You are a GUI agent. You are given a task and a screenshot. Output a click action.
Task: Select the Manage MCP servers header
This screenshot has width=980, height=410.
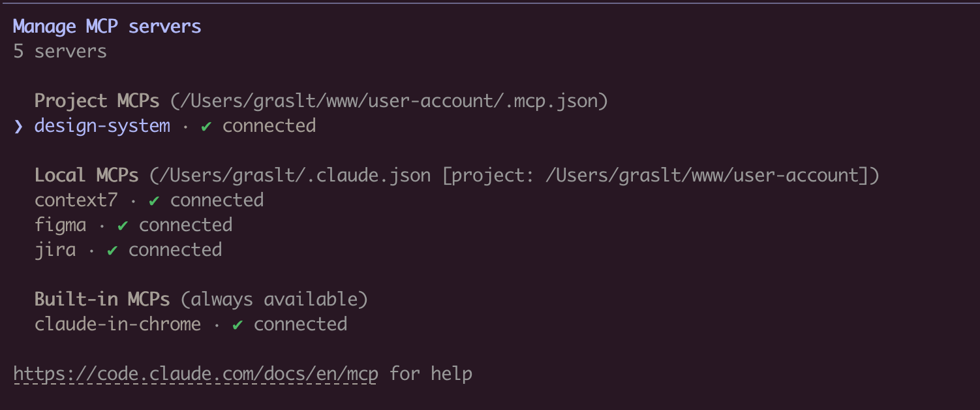106,26
